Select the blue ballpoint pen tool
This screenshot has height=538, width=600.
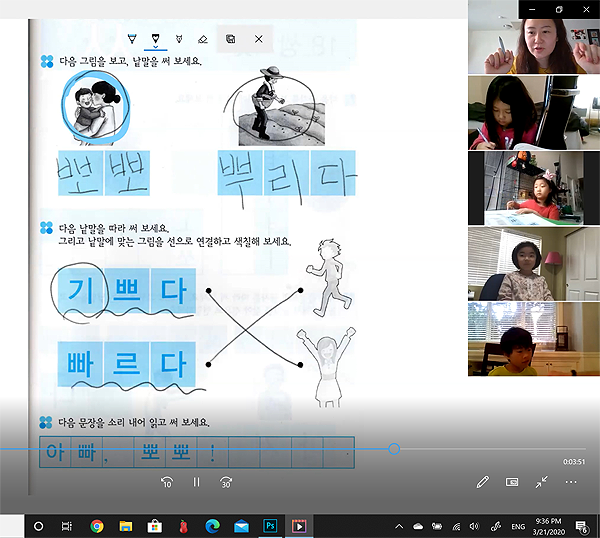click(x=132, y=39)
